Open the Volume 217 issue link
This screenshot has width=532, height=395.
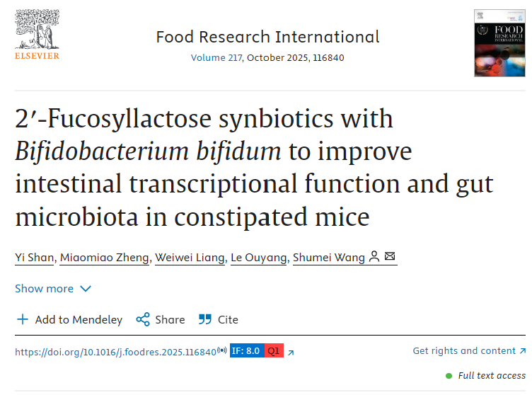pos(216,58)
